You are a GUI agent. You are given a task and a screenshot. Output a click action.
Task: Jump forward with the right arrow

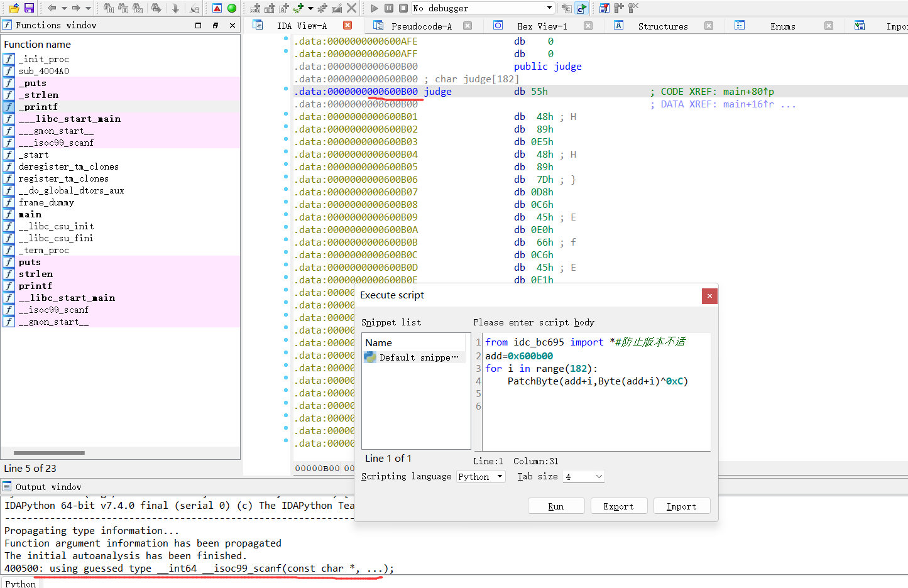76,8
